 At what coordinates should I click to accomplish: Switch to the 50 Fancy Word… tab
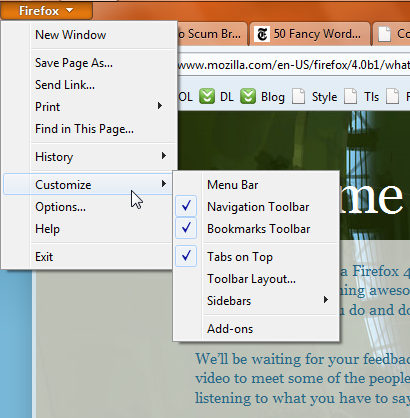coord(310,34)
